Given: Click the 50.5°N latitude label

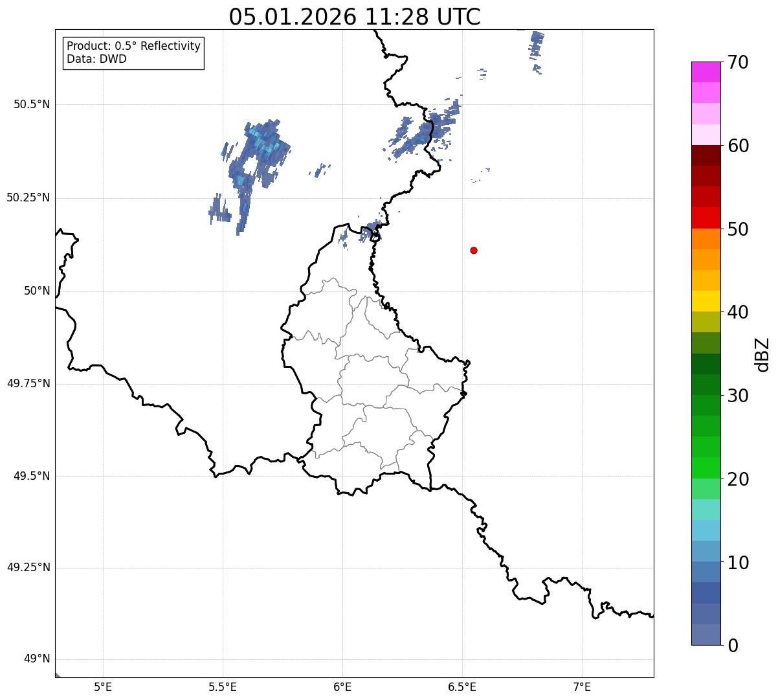Looking at the screenshot, I should [x=32, y=104].
